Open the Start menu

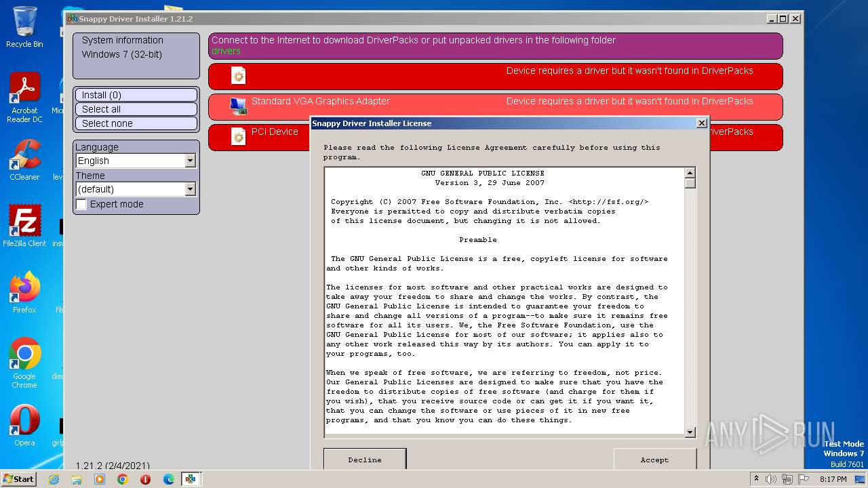[19, 479]
